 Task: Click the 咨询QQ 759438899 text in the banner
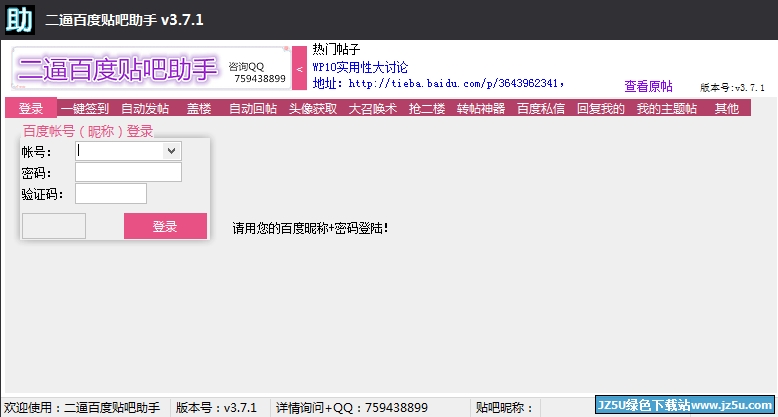click(x=257, y=72)
